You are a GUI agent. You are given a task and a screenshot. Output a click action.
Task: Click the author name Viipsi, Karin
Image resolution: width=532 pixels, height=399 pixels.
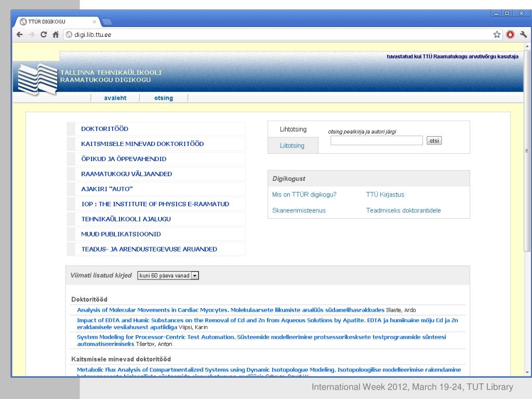click(193, 327)
